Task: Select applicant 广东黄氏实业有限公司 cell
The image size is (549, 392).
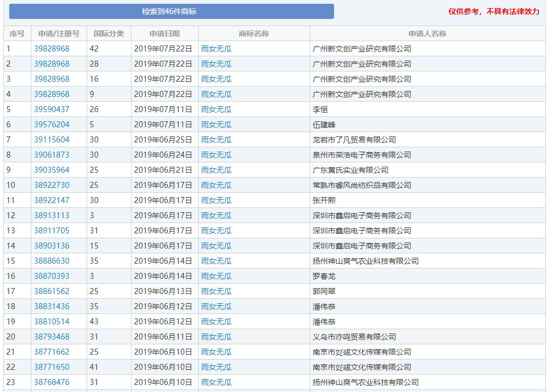Action: (x=428, y=170)
